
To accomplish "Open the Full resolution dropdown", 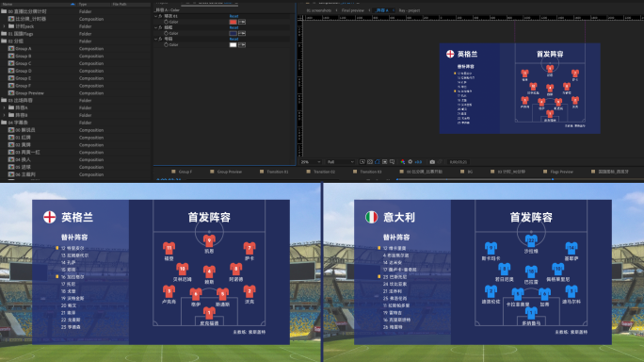I will [341, 162].
